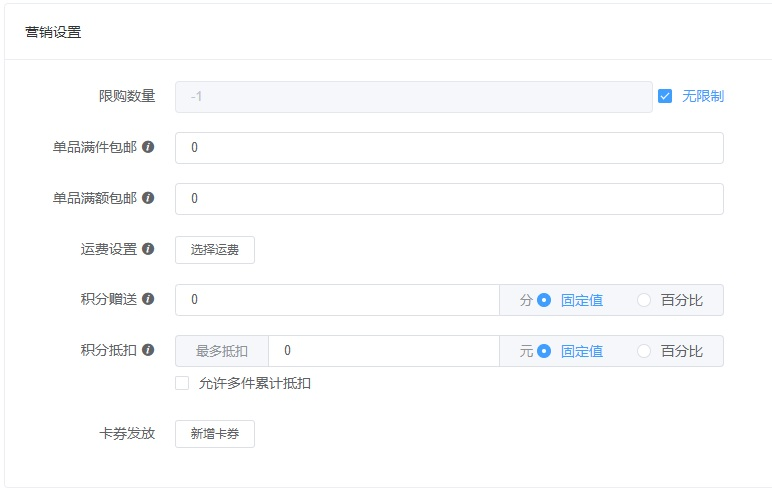Image resolution: width=773 pixels, height=493 pixels.
Task: Select 百分比 radio in 积分赠送 row
Action: click(644, 300)
